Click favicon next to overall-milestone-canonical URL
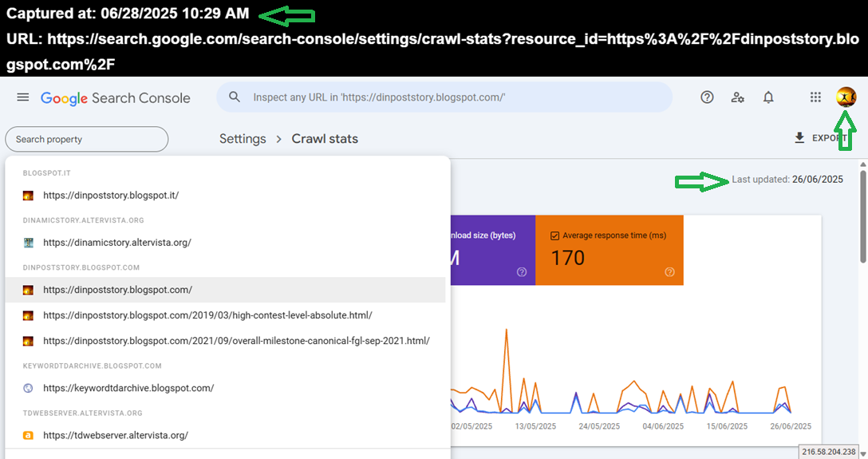868x459 pixels. click(28, 341)
